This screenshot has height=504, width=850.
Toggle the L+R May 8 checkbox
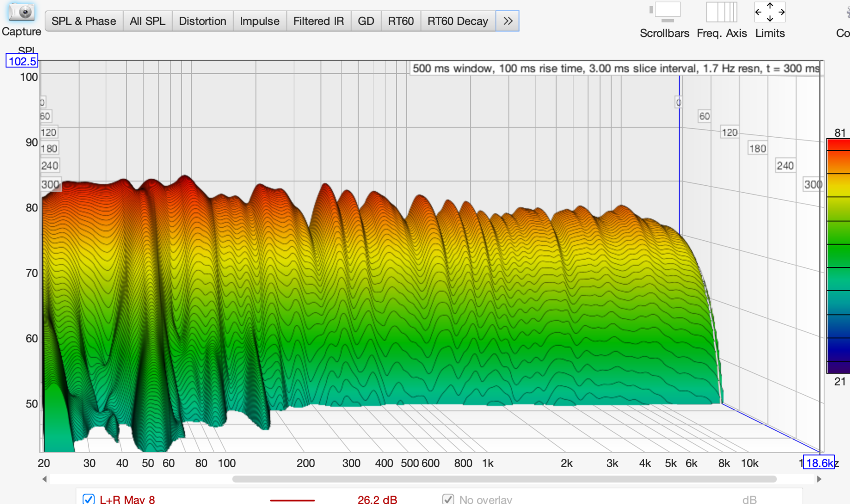pyautogui.click(x=88, y=499)
